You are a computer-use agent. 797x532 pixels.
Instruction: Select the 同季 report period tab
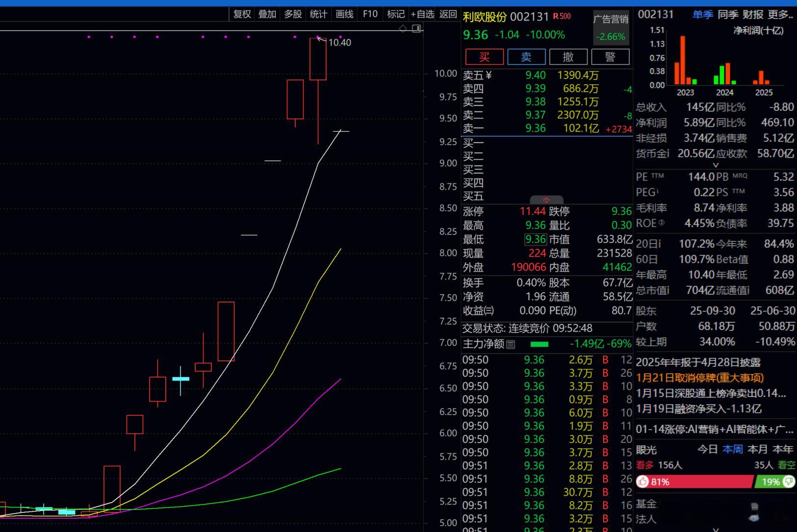click(x=728, y=15)
